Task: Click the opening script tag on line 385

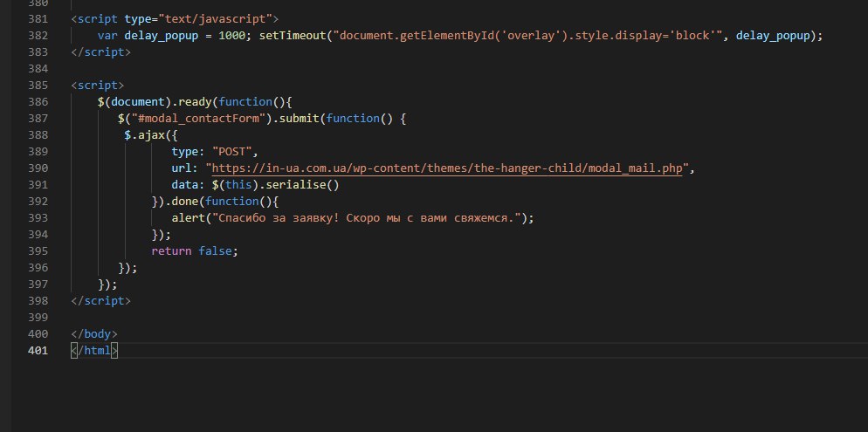Action: [x=98, y=86]
